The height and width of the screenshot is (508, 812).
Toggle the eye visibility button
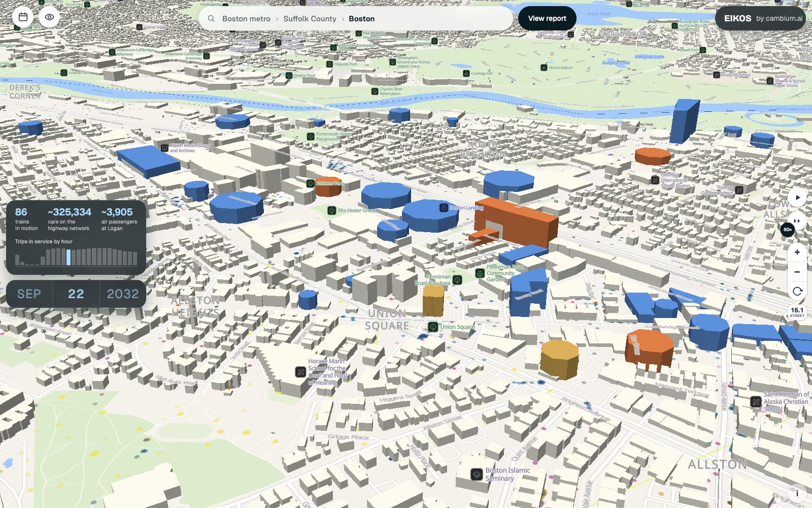[49, 17]
